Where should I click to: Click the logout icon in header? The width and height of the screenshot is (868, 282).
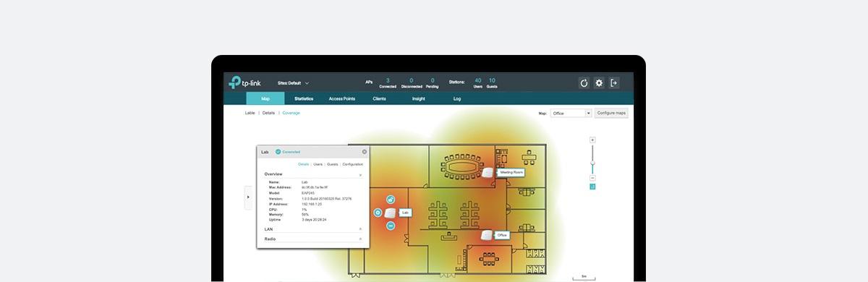tap(614, 83)
